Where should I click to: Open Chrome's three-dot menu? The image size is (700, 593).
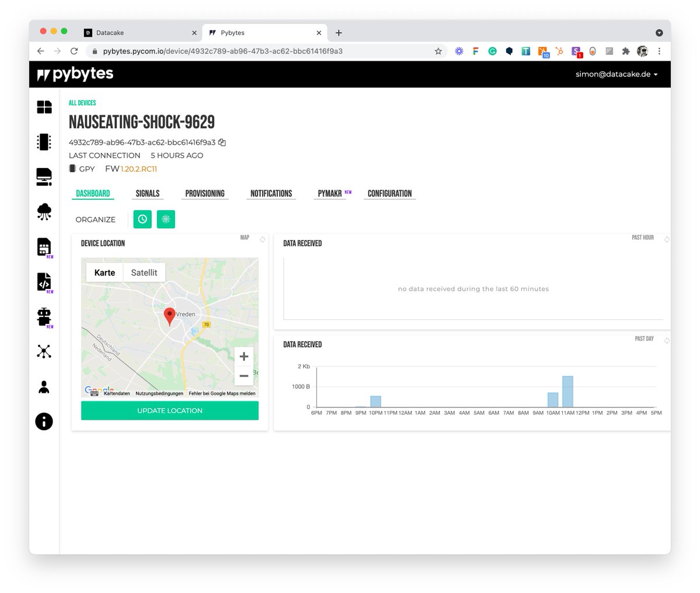point(659,51)
